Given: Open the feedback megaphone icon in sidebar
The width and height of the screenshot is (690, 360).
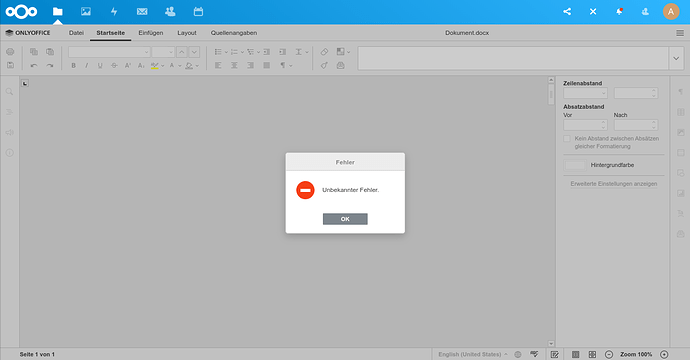Looking at the screenshot, I should (x=9, y=132).
